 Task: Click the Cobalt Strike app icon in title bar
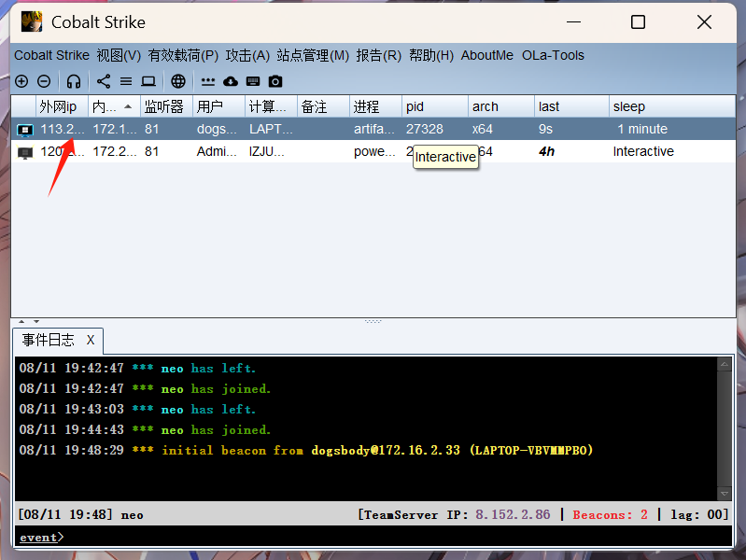tap(32, 21)
